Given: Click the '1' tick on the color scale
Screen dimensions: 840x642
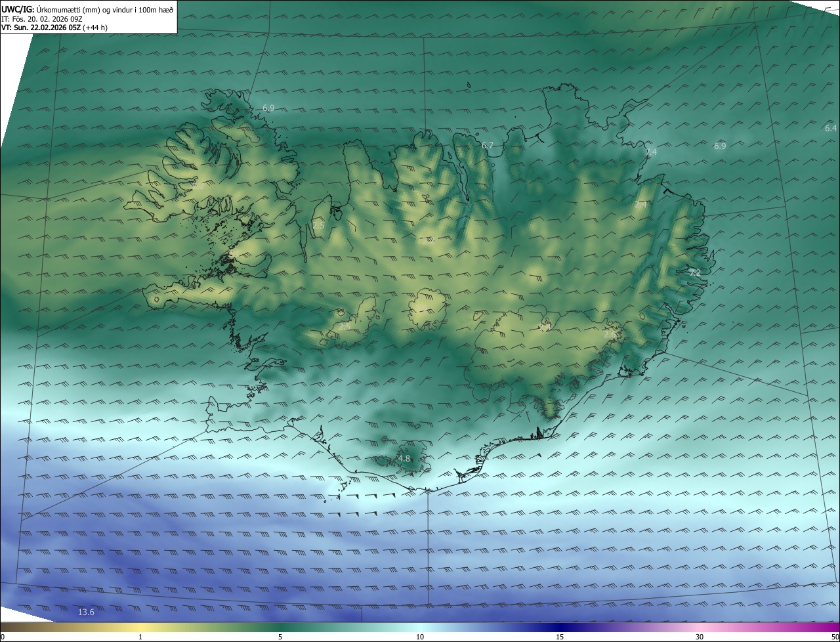Looking at the screenshot, I should click(140, 637).
